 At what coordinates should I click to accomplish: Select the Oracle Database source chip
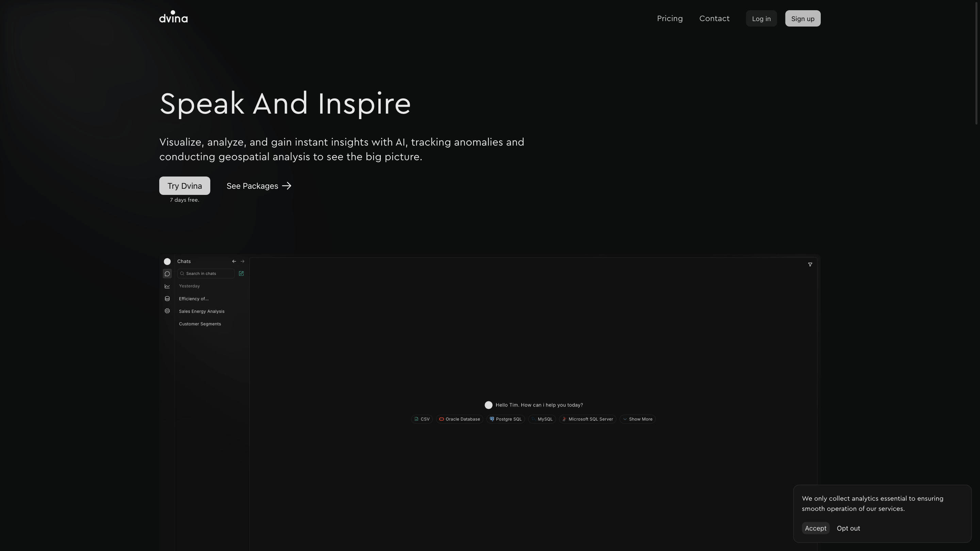[x=460, y=419]
